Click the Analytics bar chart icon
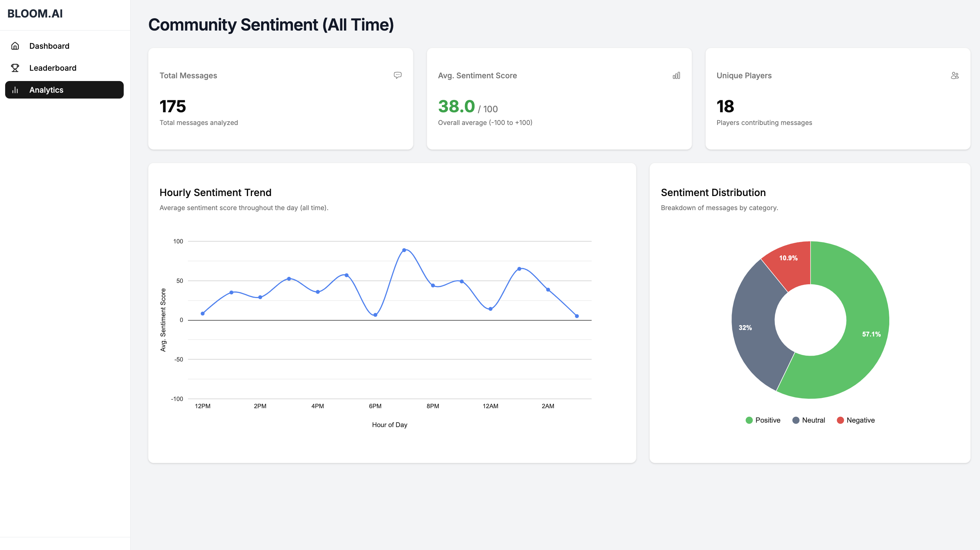This screenshot has height=550, width=980. tap(15, 90)
